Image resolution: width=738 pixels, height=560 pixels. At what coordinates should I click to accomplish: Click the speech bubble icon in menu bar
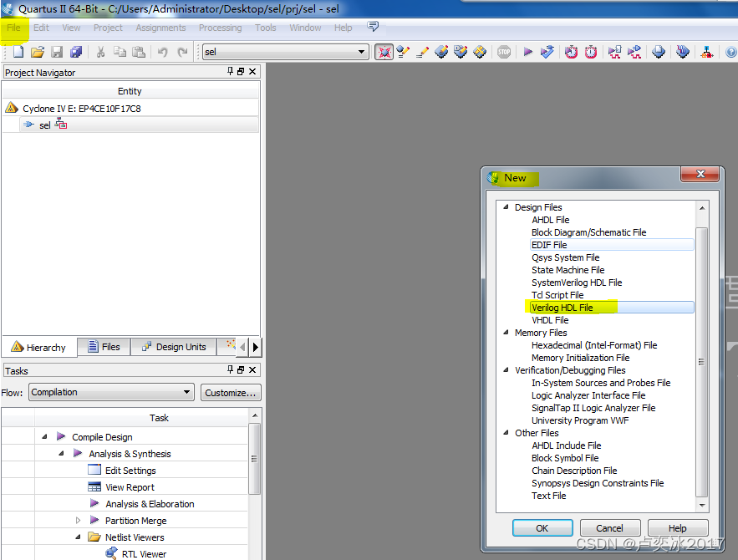373,27
